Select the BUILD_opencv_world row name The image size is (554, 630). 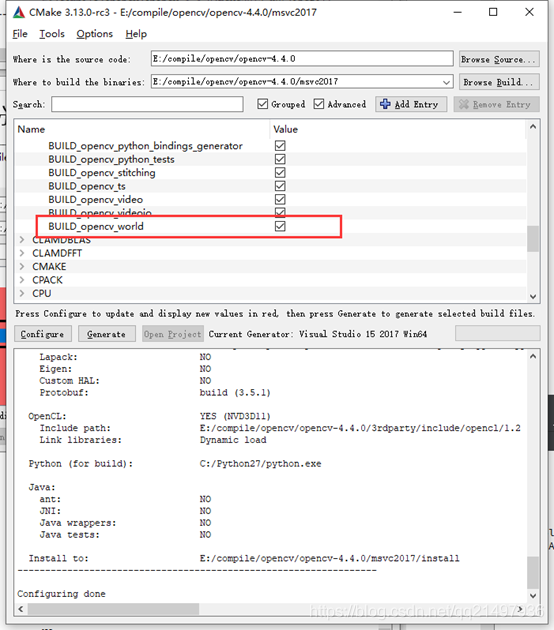click(96, 226)
